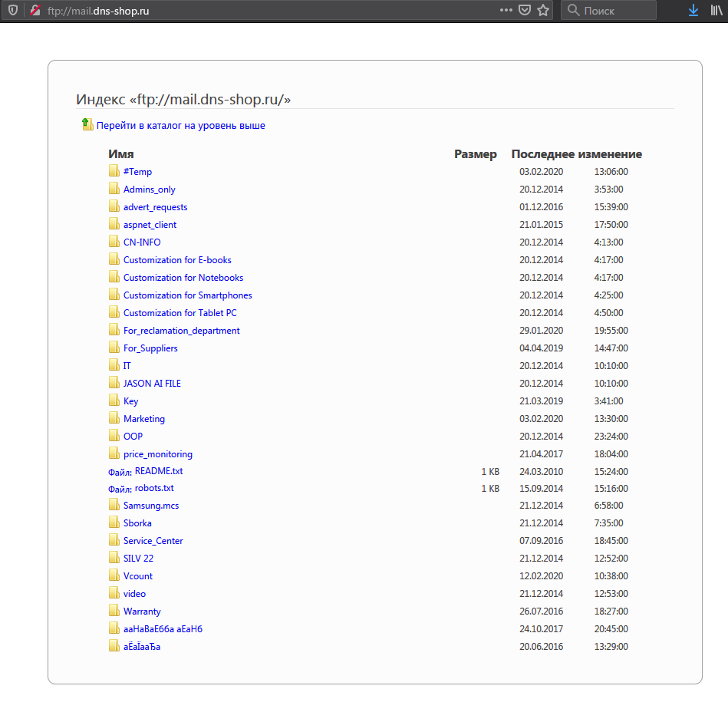Click time 19:55:00 in For_reclamation_department row
The width and height of the screenshot is (728, 722).
click(x=611, y=331)
